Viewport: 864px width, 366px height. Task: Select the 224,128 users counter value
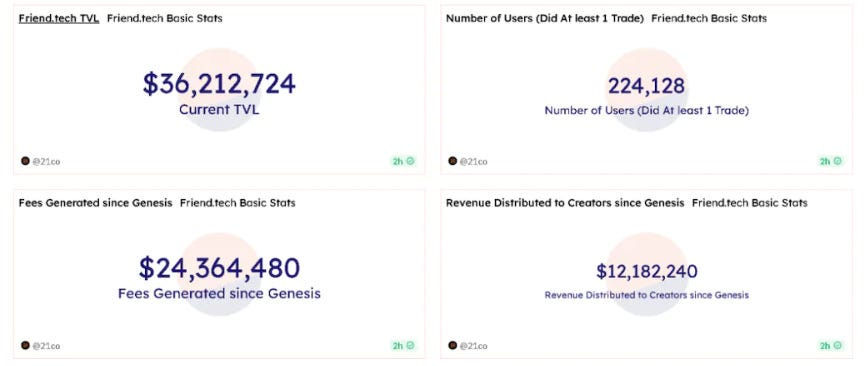pyautogui.click(x=646, y=86)
